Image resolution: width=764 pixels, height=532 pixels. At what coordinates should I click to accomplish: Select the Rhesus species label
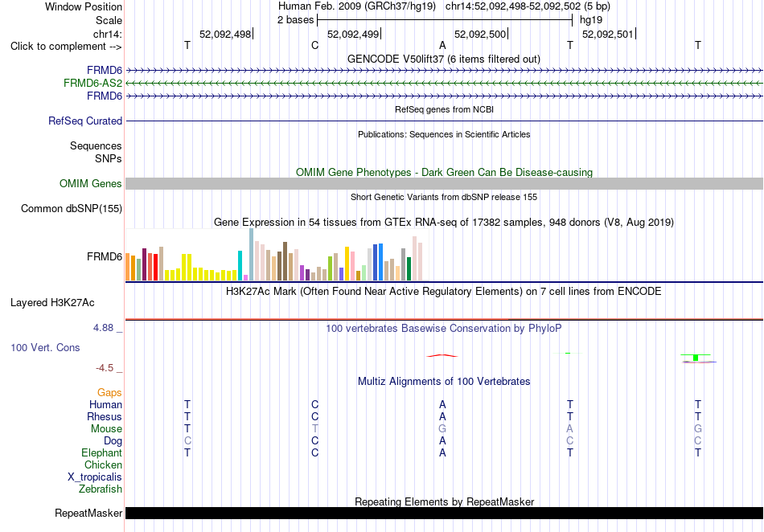pos(105,416)
